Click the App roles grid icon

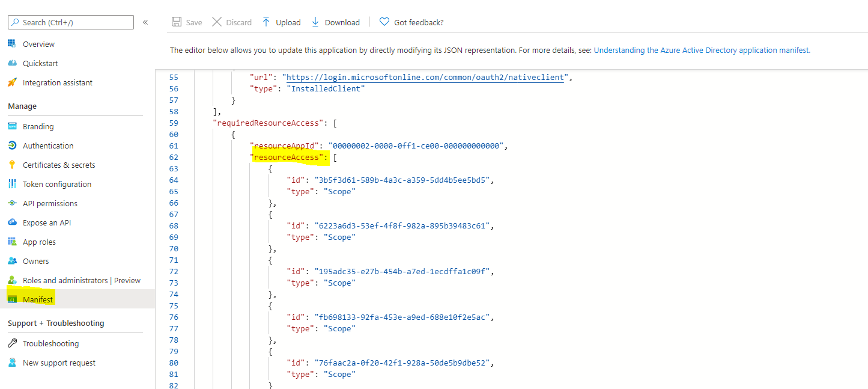click(12, 242)
